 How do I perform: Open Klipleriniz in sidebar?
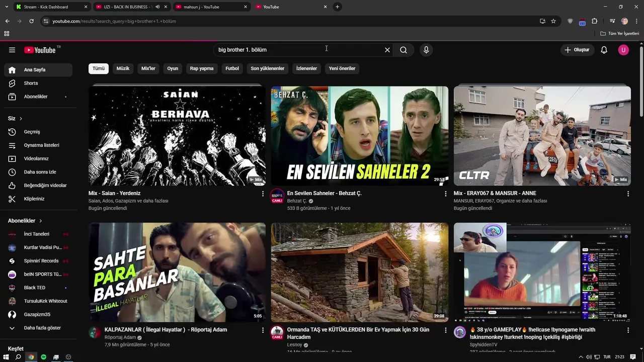[38, 199]
